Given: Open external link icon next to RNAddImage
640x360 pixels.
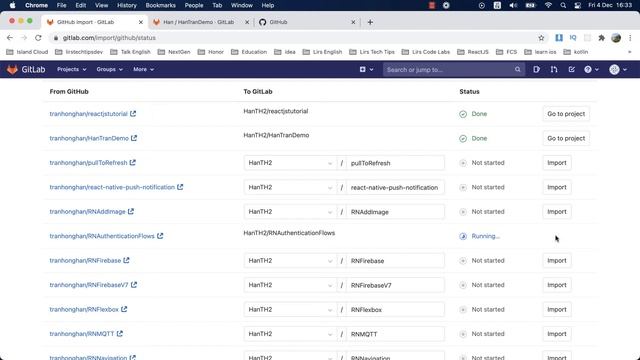Looking at the screenshot, I should [131, 211].
